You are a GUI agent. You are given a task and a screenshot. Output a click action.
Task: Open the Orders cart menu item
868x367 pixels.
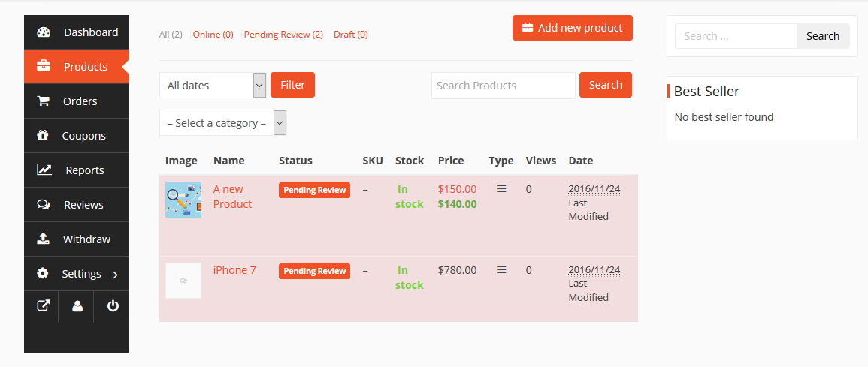coord(77,101)
